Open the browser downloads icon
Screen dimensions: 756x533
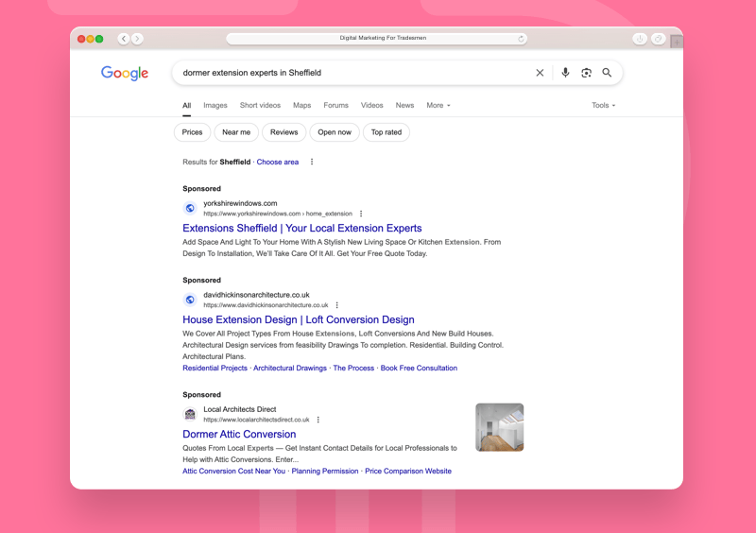tap(640, 39)
